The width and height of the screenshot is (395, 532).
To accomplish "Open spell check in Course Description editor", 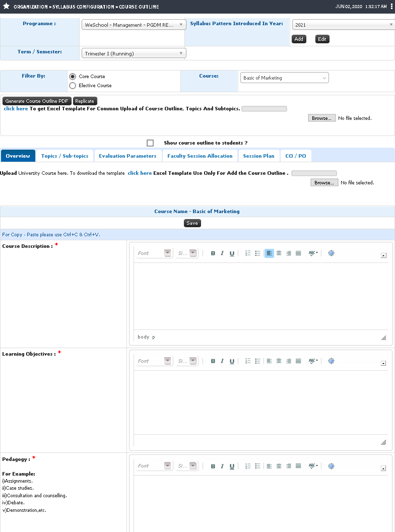I will (313, 253).
